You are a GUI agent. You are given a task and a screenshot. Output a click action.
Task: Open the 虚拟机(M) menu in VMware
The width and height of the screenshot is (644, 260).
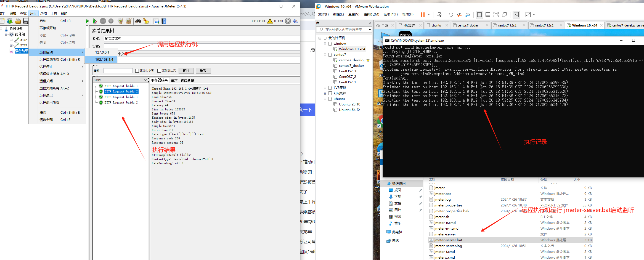[x=371, y=14]
